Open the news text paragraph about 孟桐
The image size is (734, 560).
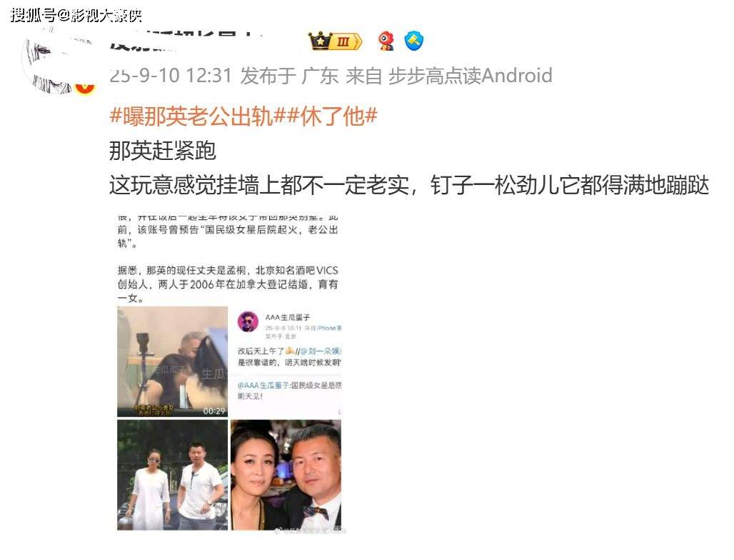click(x=228, y=284)
